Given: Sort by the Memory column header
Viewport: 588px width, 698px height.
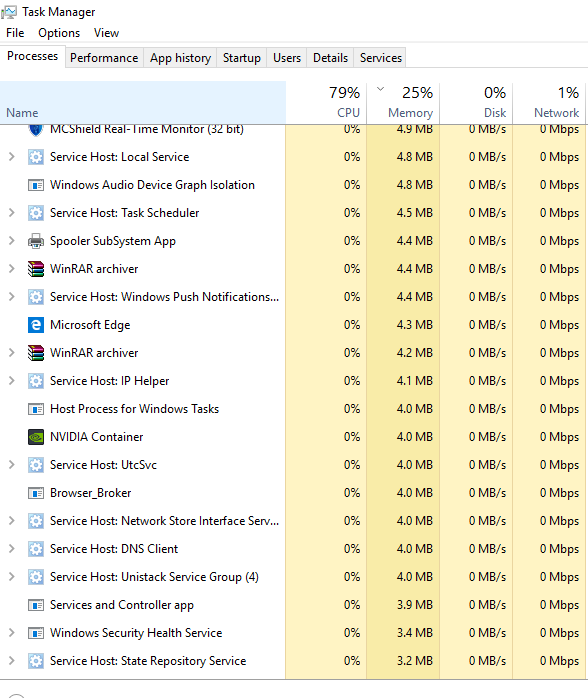Looking at the screenshot, I should [x=403, y=103].
